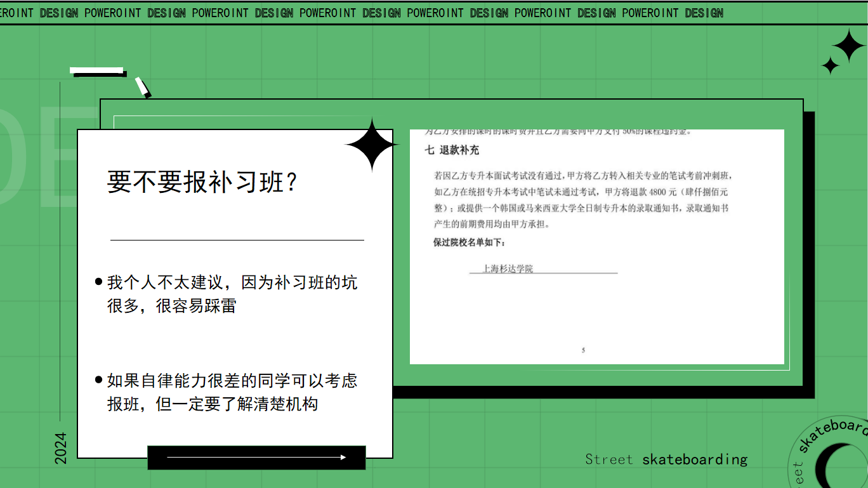This screenshot has width=868, height=488.
Task: Click the vertical 2024 label
Action: pos(60,448)
